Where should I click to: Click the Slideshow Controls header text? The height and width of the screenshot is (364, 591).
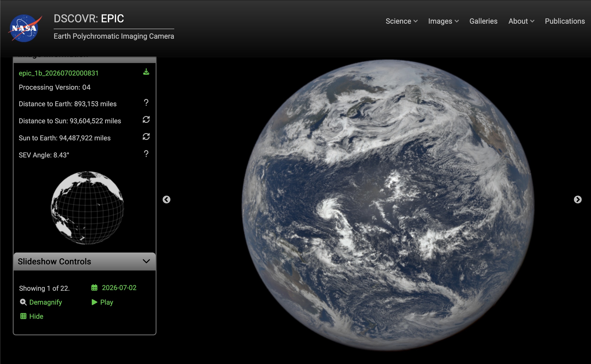tap(54, 261)
